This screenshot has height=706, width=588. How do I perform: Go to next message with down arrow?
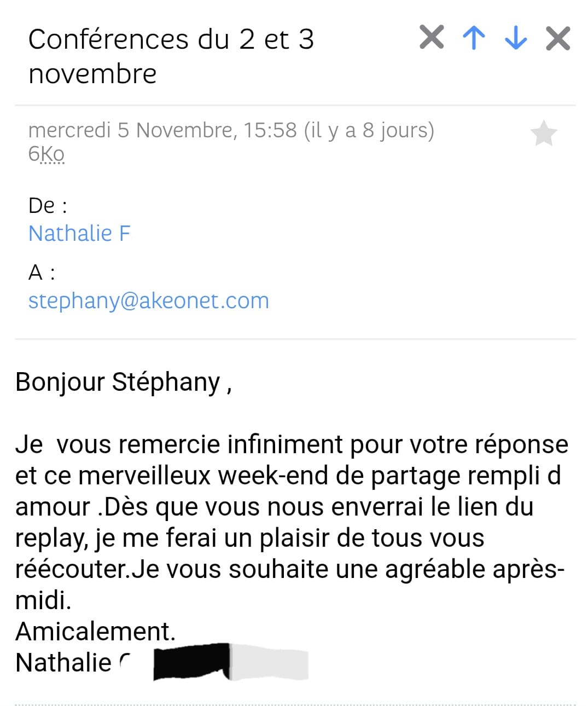tap(516, 38)
